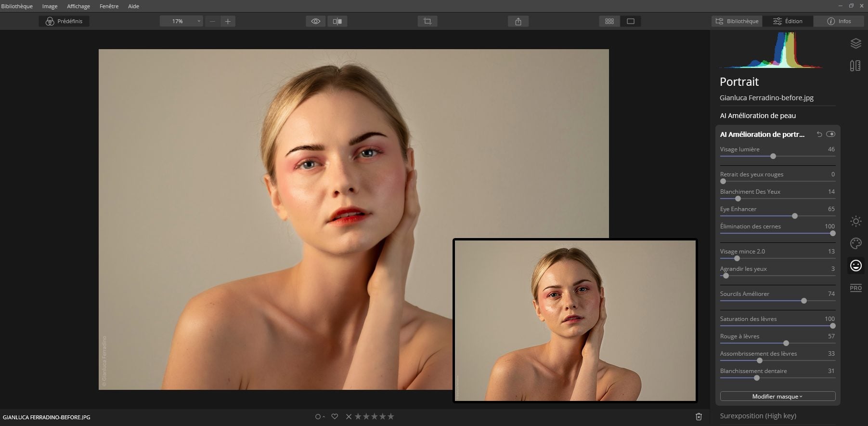
Task: Open the share/export icon
Action: [x=518, y=21]
